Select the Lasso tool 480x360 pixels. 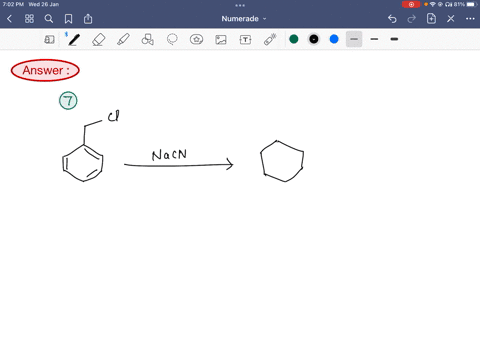(x=172, y=40)
